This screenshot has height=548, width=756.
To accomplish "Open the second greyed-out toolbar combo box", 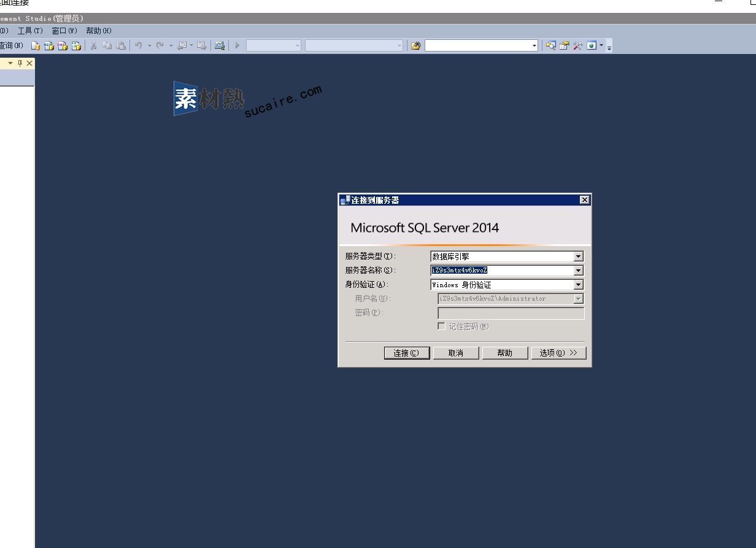I will point(354,45).
